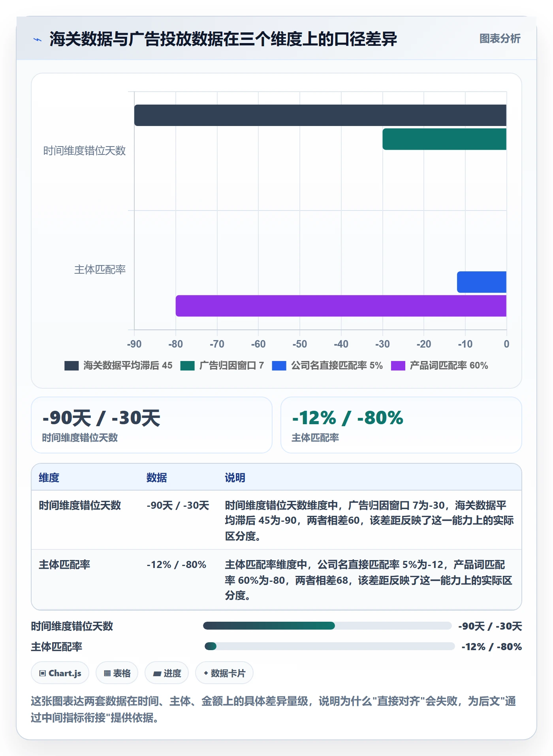Viewport: 553px width, 756px height.
Task: Click table cell -12% / -80%
Action: point(177,564)
